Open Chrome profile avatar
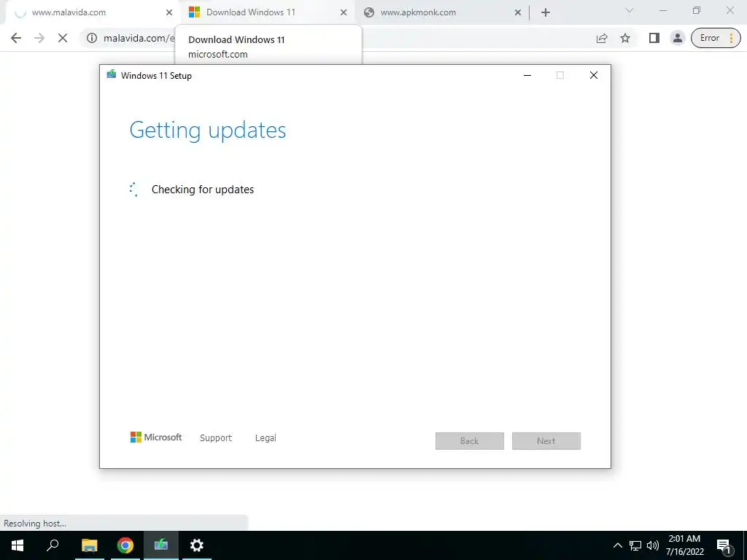The height and width of the screenshot is (560, 747). [x=677, y=38]
